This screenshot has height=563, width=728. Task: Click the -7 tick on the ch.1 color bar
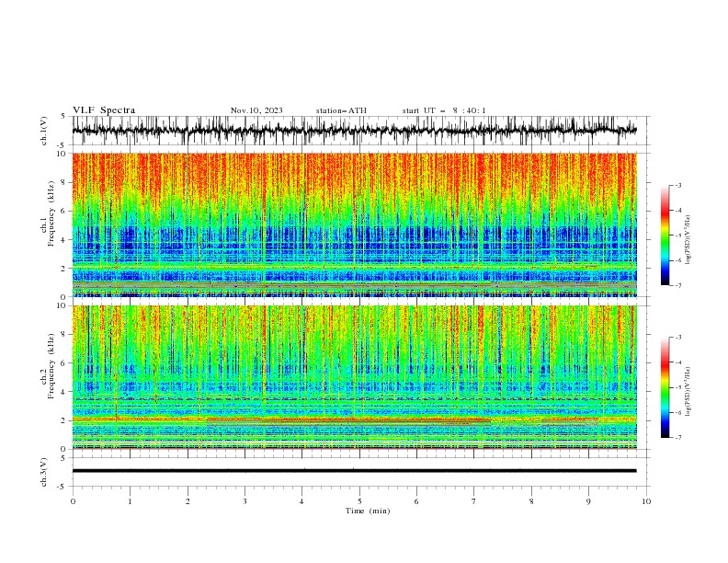coord(677,285)
